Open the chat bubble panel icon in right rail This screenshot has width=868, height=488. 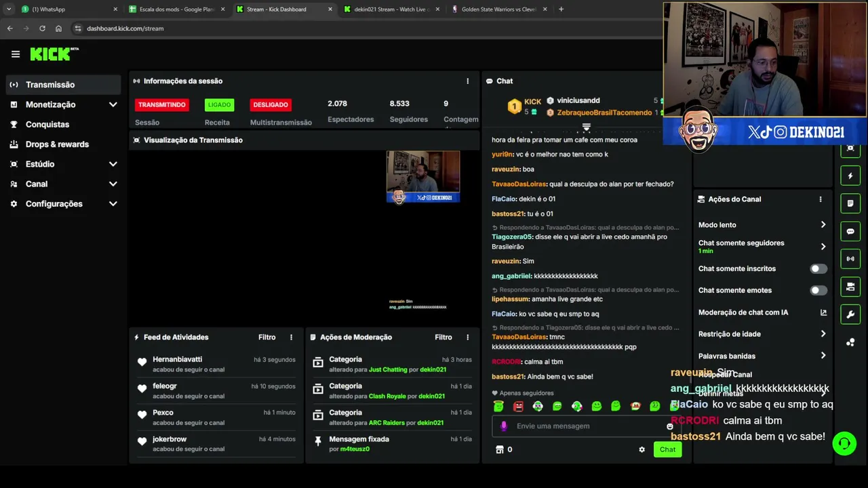point(850,231)
